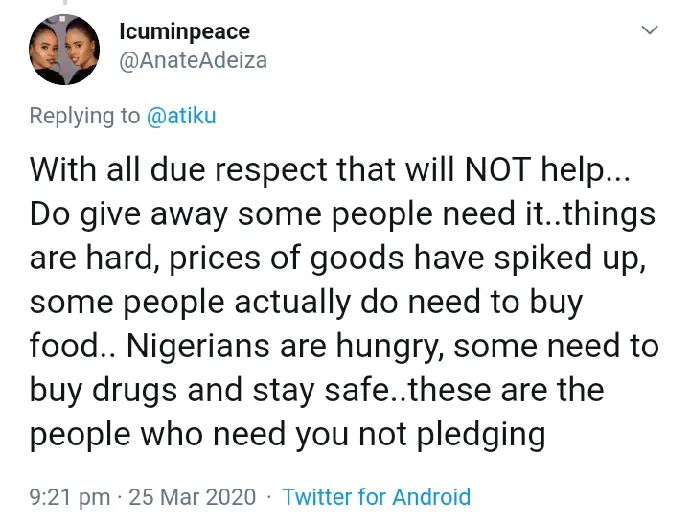Click the capitalized word NOT in tweet
This screenshot has height=521, width=690.
click(497, 169)
